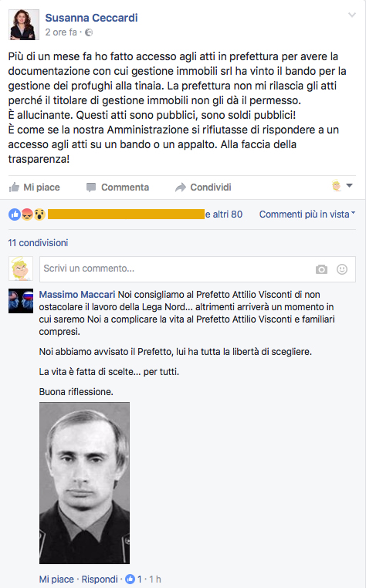This screenshot has height=588, width=366.
Task: Open the post options chevron at top right
Action: click(x=352, y=15)
